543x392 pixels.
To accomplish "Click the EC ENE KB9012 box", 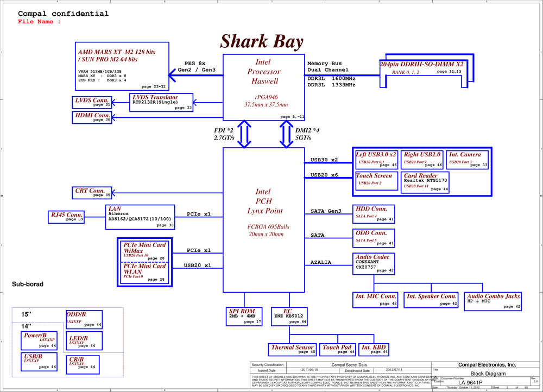I will (x=289, y=317).
